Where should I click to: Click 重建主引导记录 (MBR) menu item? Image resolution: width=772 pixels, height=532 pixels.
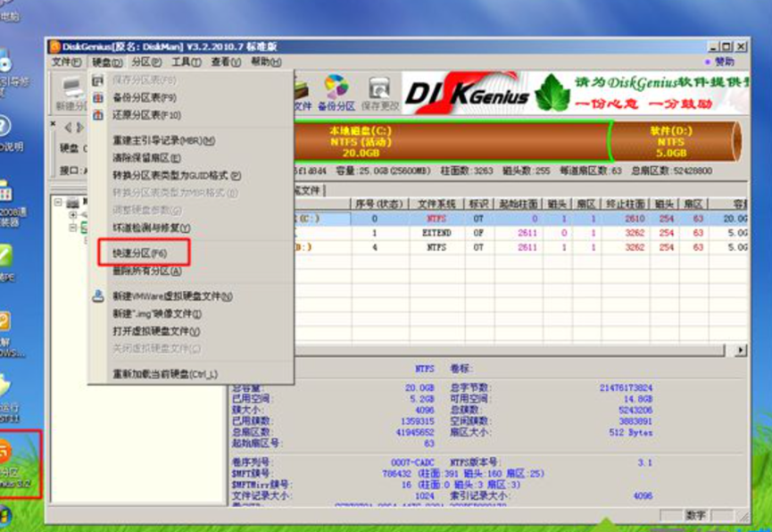(162, 141)
